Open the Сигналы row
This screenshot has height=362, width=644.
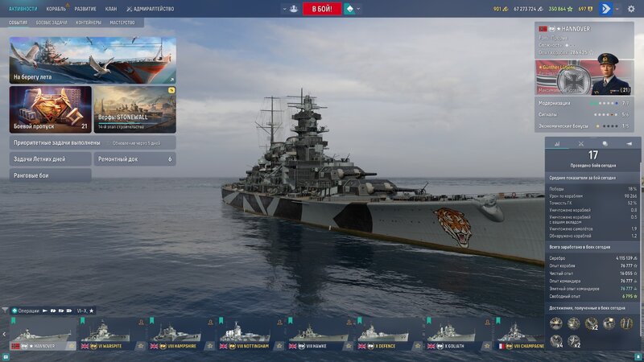pyautogui.click(x=584, y=114)
